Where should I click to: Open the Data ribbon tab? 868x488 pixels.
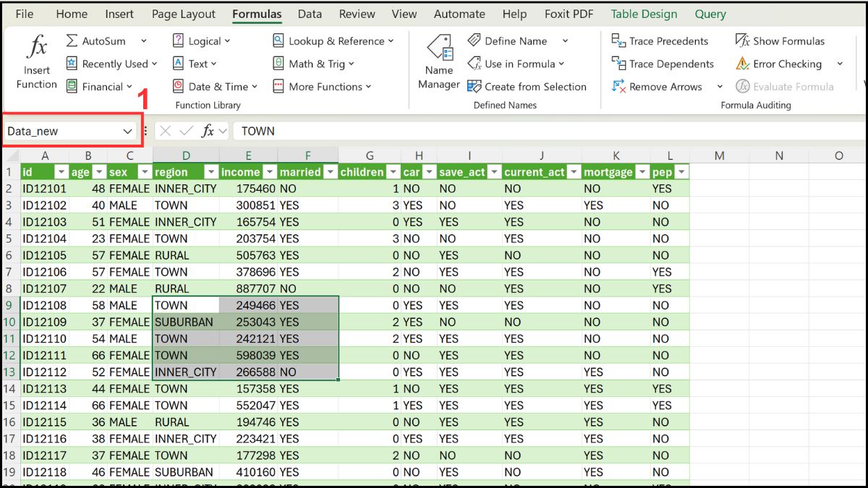pyautogui.click(x=310, y=14)
